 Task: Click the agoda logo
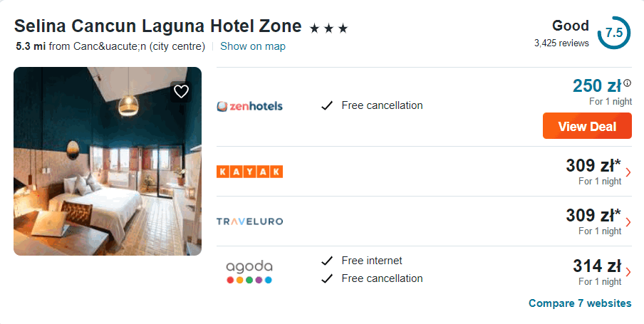pyautogui.click(x=249, y=271)
